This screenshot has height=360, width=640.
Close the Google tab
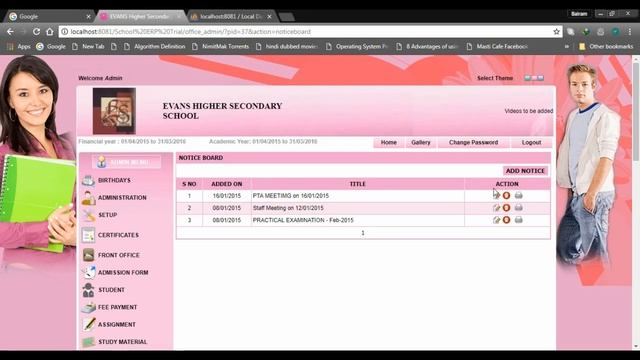pos(88,17)
